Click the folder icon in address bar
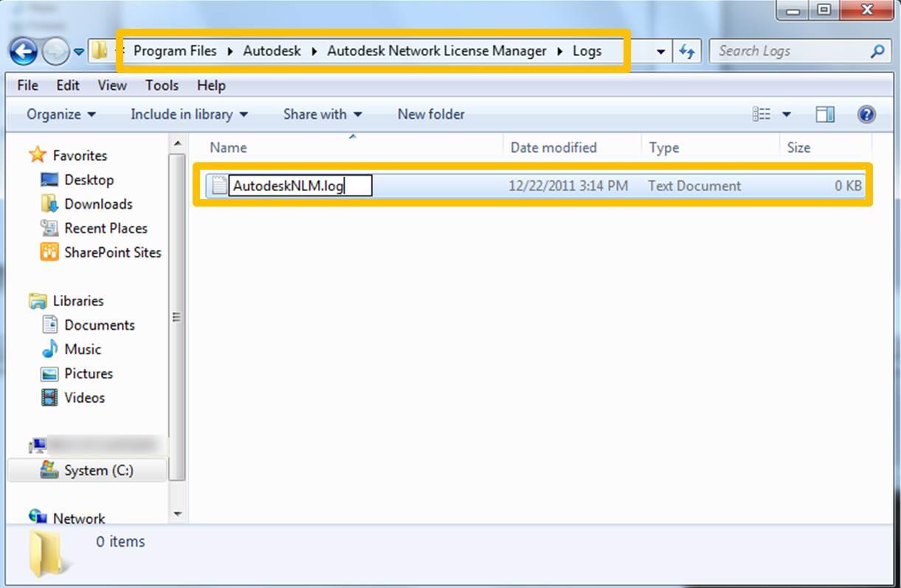 pyautogui.click(x=100, y=52)
